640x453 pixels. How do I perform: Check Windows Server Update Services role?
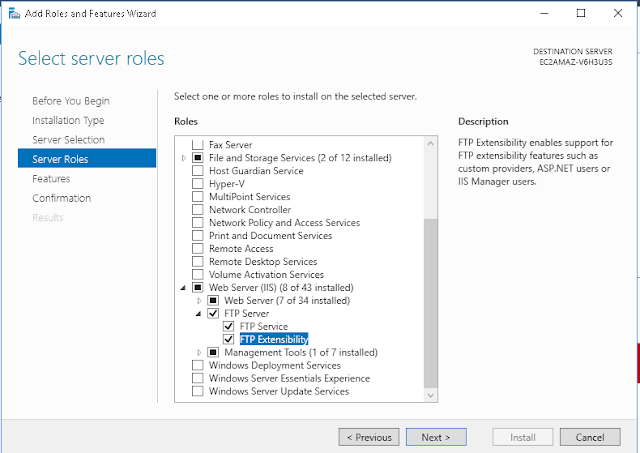(x=197, y=391)
